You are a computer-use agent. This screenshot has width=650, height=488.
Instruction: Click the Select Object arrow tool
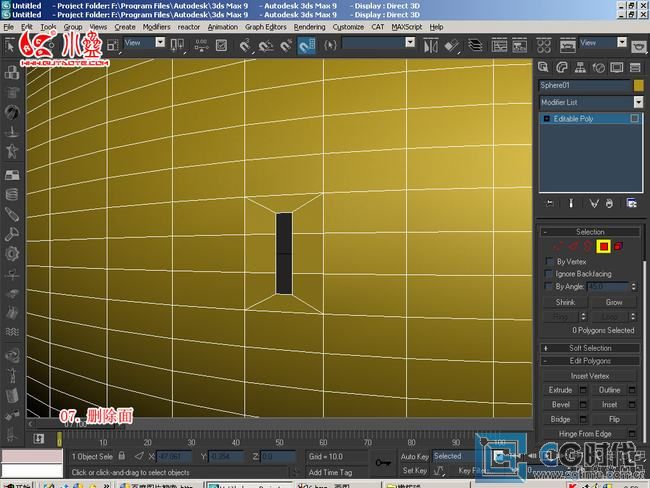tap(10, 45)
